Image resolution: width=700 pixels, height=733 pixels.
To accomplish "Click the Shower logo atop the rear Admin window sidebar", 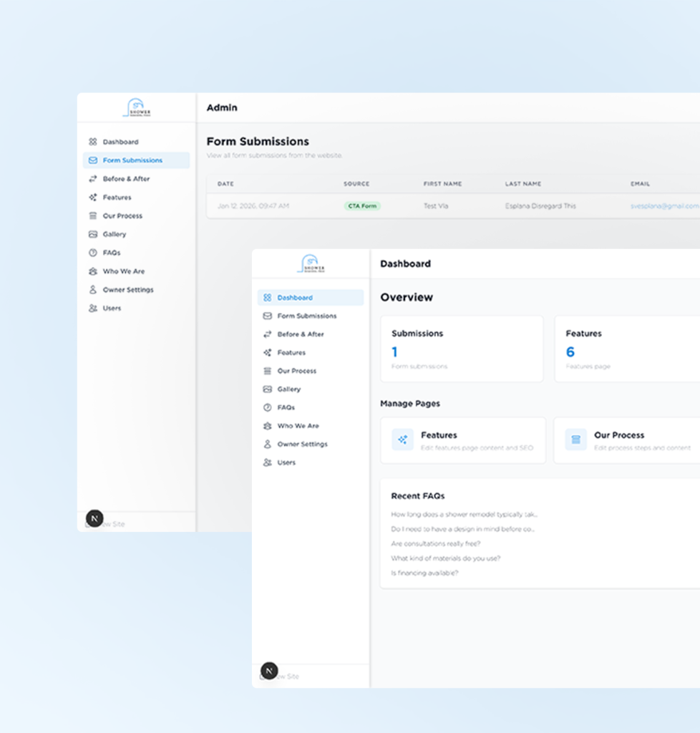I will [x=137, y=108].
